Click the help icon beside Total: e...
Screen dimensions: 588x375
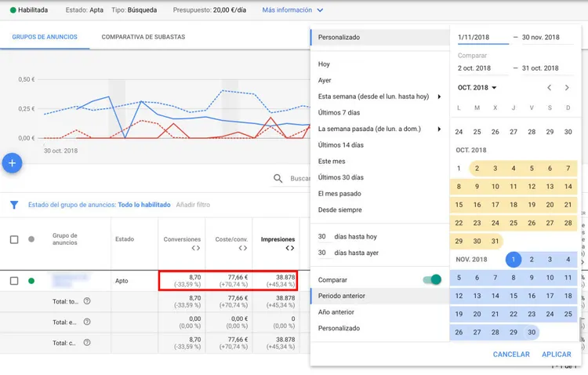coord(87,322)
